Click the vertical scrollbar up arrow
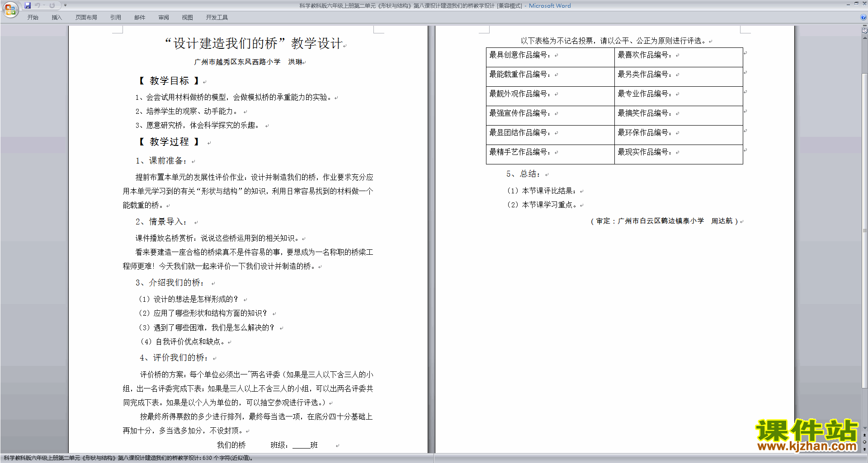Image resolution: width=868 pixels, height=463 pixels. click(x=864, y=37)
